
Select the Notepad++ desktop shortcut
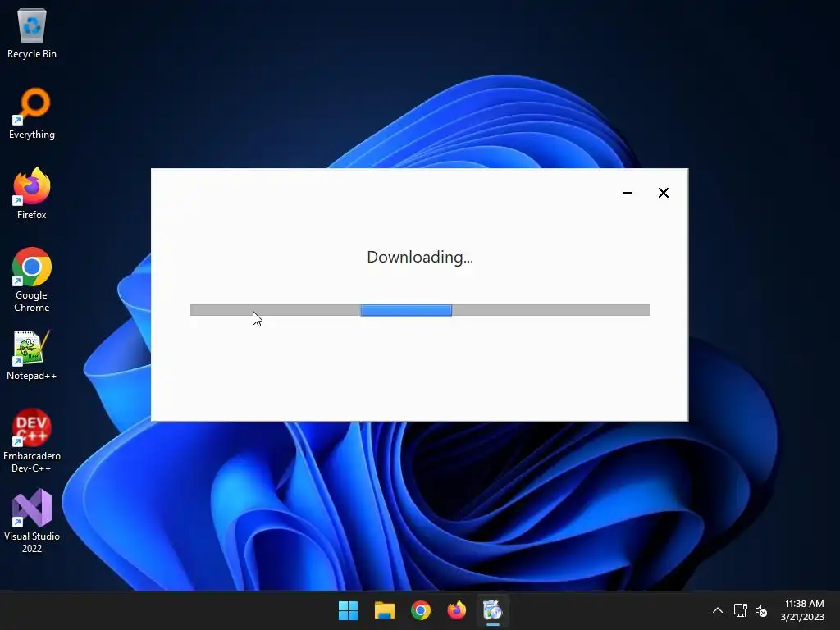(x=32, y=355)
